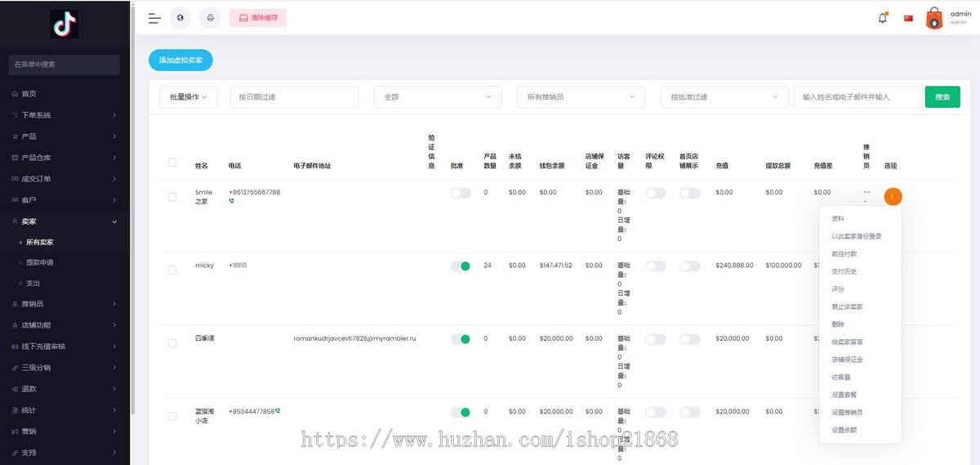Image resolution: width=980 pixels, height=465 pixels.
Task: Click the 产品仓库 sidebar icon
Action: click(15, 158)
